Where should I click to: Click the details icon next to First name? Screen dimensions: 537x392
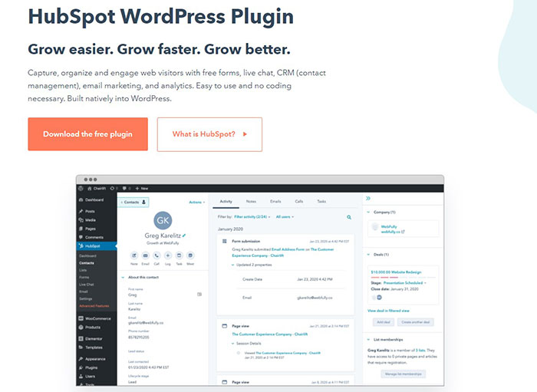tap(199, 295)
